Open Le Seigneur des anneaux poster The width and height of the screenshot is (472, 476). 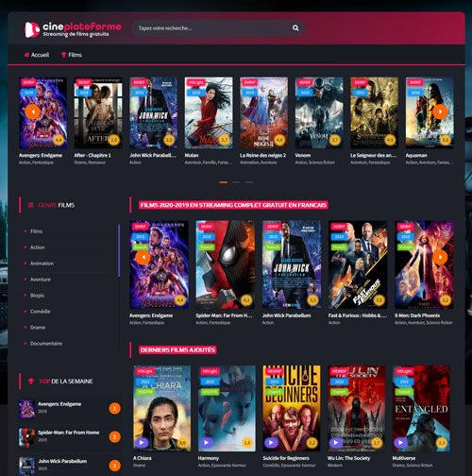coord(375,112)
